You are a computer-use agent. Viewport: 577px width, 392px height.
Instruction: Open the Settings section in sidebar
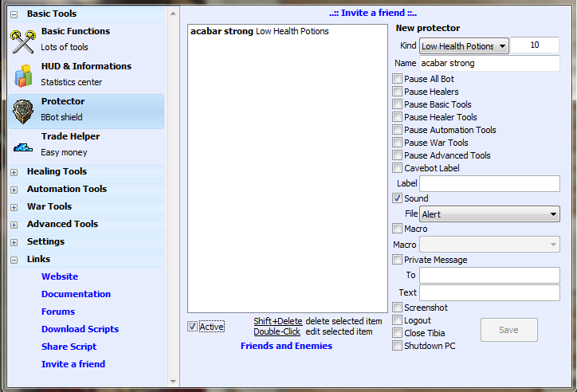coord(45,241)
